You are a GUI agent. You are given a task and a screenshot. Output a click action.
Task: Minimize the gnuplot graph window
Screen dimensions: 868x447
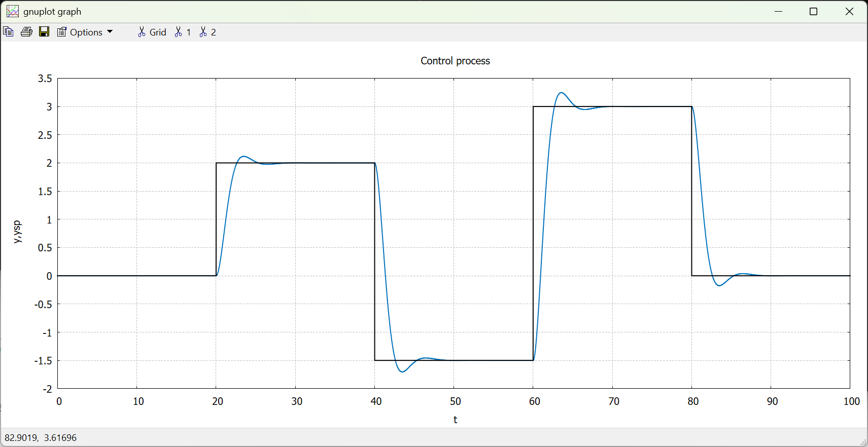[x=779, y=11]
